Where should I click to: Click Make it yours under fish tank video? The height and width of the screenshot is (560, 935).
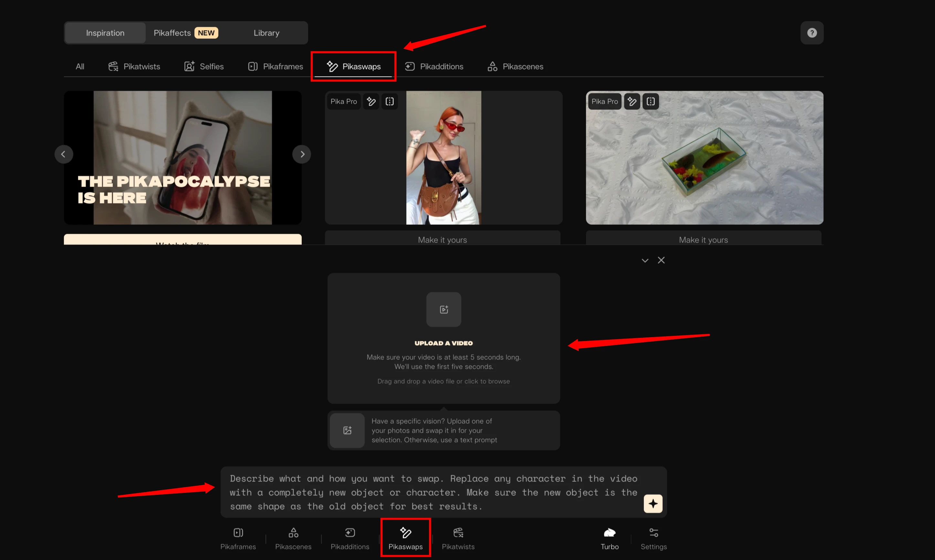click(x=703, y=238)
